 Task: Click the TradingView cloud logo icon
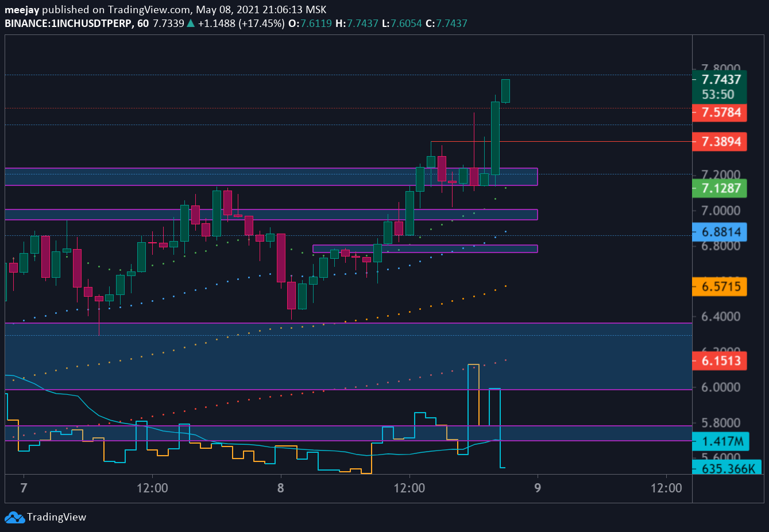coord(15,518)
